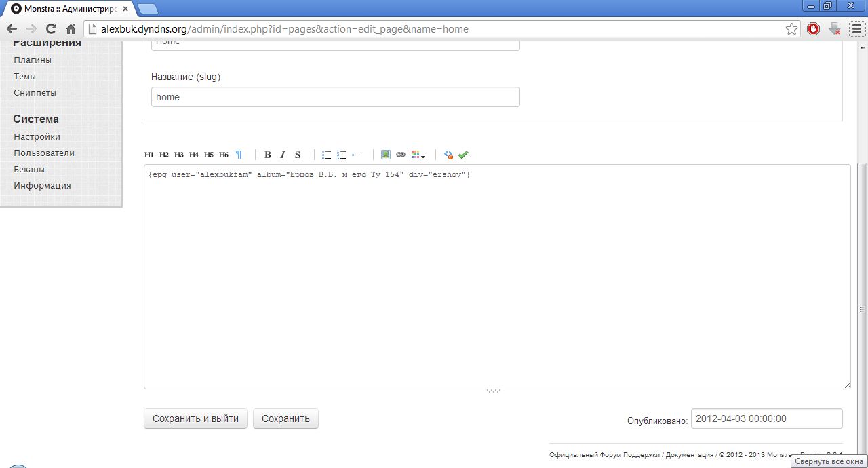Click the green checkmark preview icon
868x468 pixels.
click(x=463, y=155)
